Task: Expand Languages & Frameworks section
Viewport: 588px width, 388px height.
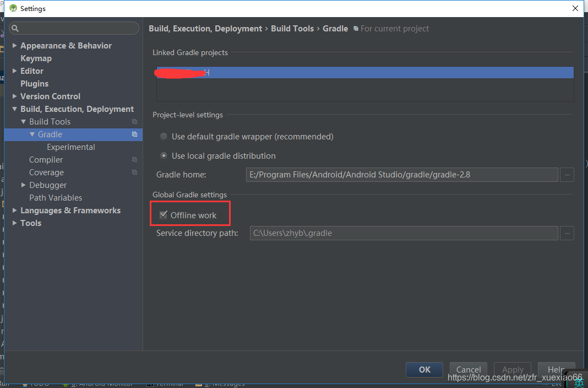Action: click(x=15, y=211)
